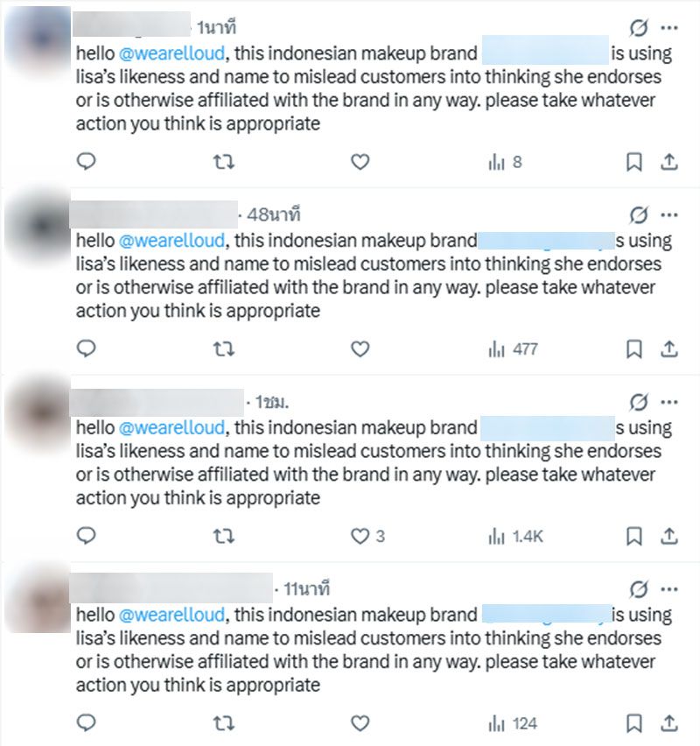Open more options on the first tweet
Screen dimensions: 700x746
[x=669, y=28]
